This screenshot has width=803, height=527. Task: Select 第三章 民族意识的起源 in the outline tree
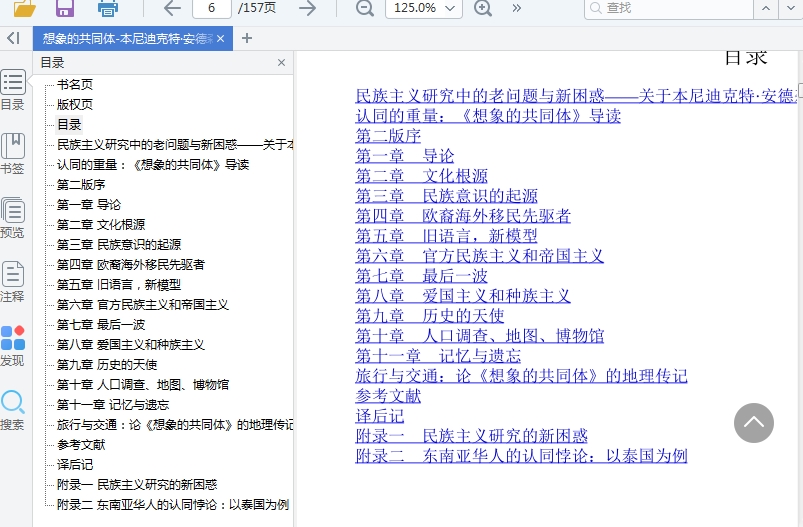click(x=119, y=244)
